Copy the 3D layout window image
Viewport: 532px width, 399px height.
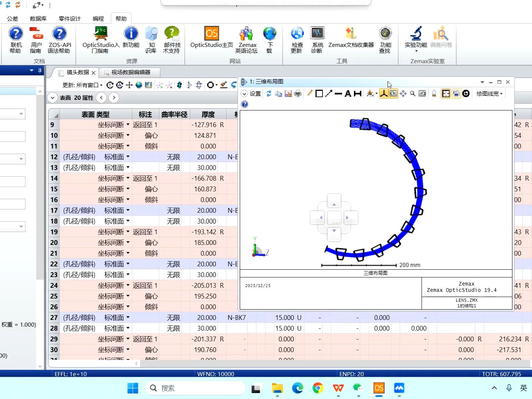[279, 94]
